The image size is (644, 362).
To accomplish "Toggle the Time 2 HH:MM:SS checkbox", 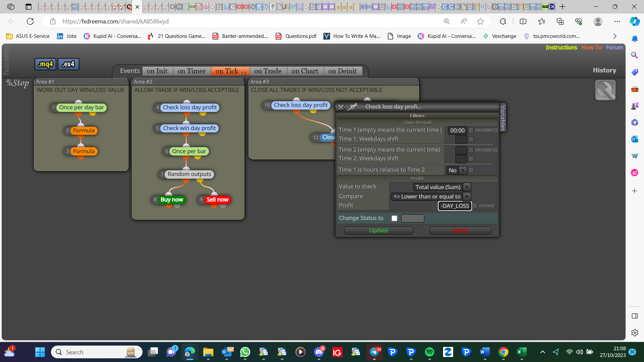I will [x=471, y=150].
